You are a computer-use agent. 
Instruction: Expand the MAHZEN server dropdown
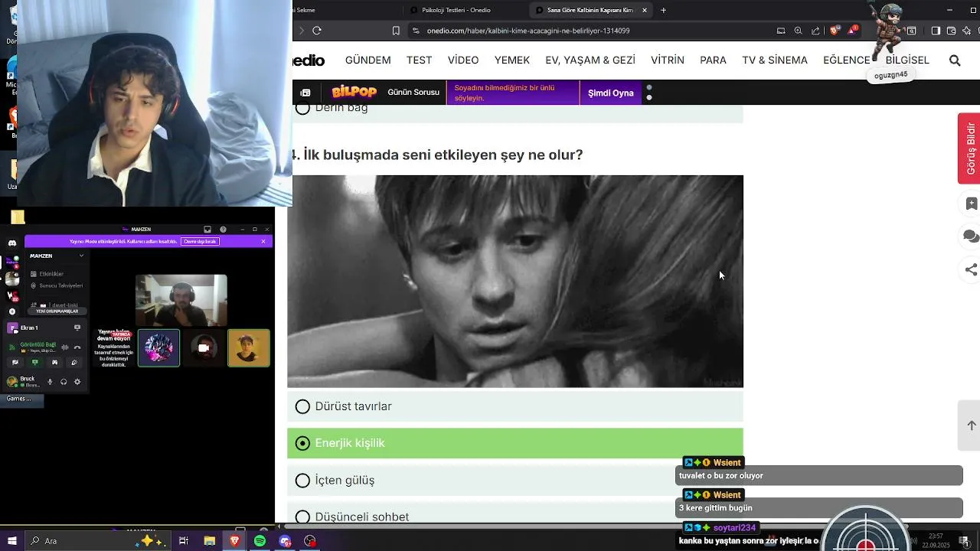(x=81, y=256)
